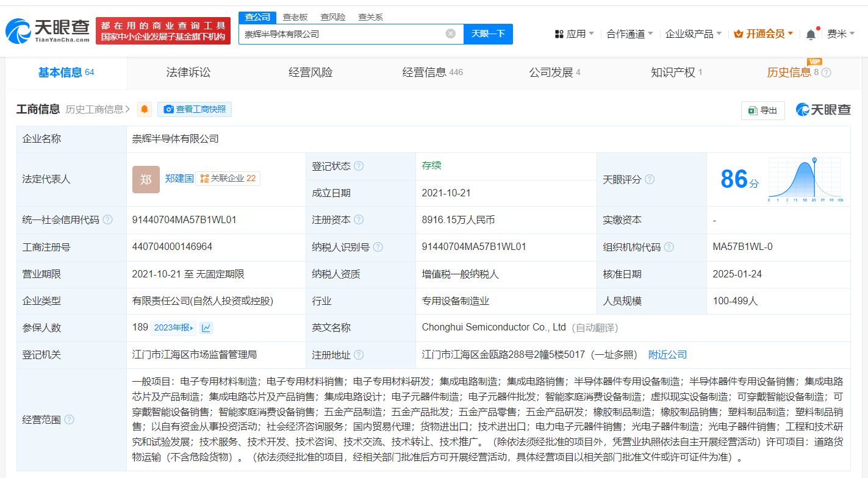Click help icon beside 经营范围

[x=70, y=419]
